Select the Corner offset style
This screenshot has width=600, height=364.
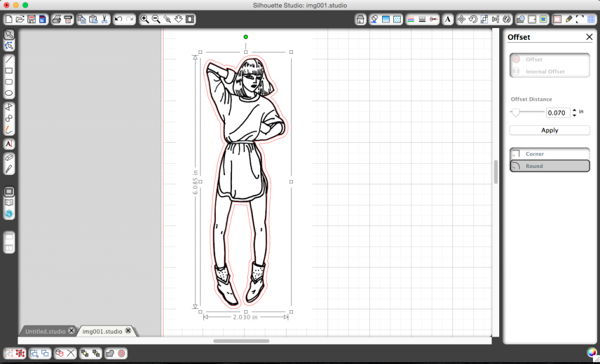pyautogui.click(x=550, y=154)
